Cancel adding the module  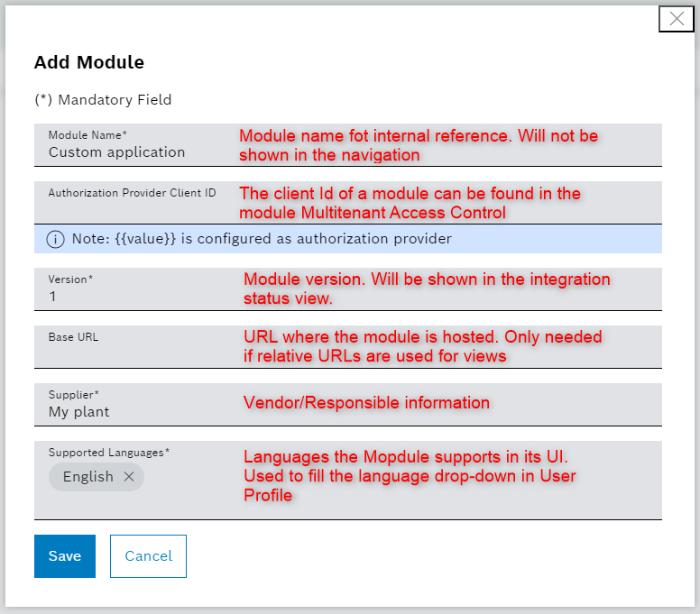point(148,556)
